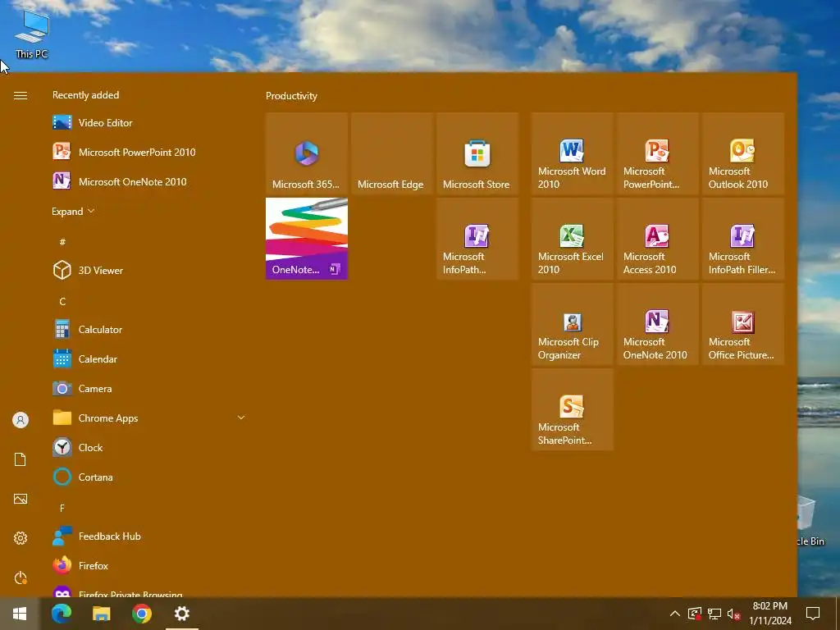Launch the Microsoft Word 2010 tile

[x=572, y=153]
